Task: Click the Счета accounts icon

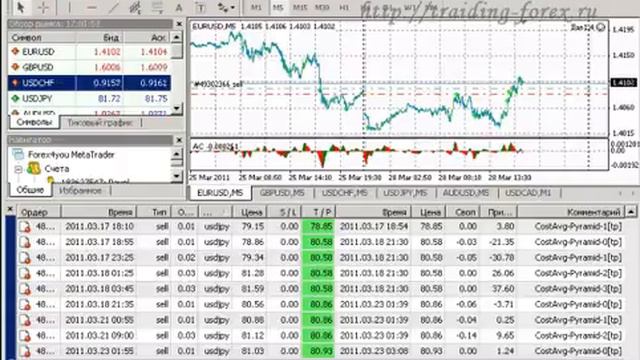Action: point(33,168)
